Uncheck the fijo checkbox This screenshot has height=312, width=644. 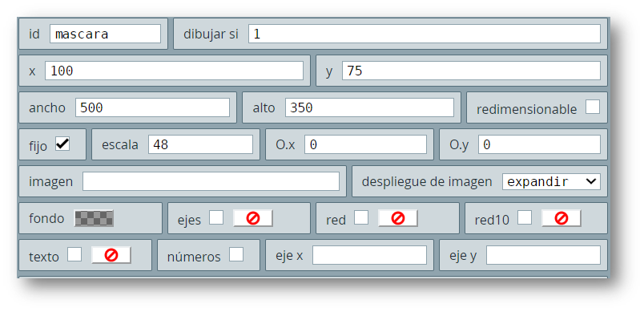[62, 144]
